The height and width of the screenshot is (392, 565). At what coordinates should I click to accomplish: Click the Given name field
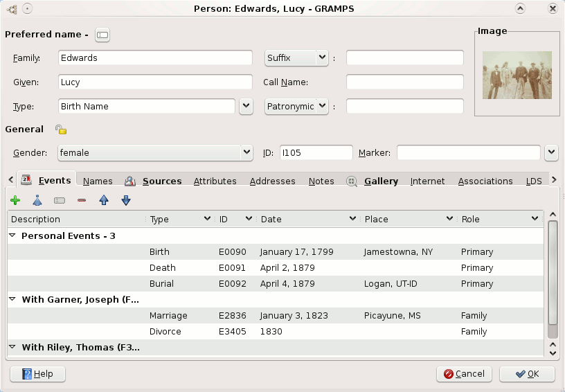coord(155,82)
